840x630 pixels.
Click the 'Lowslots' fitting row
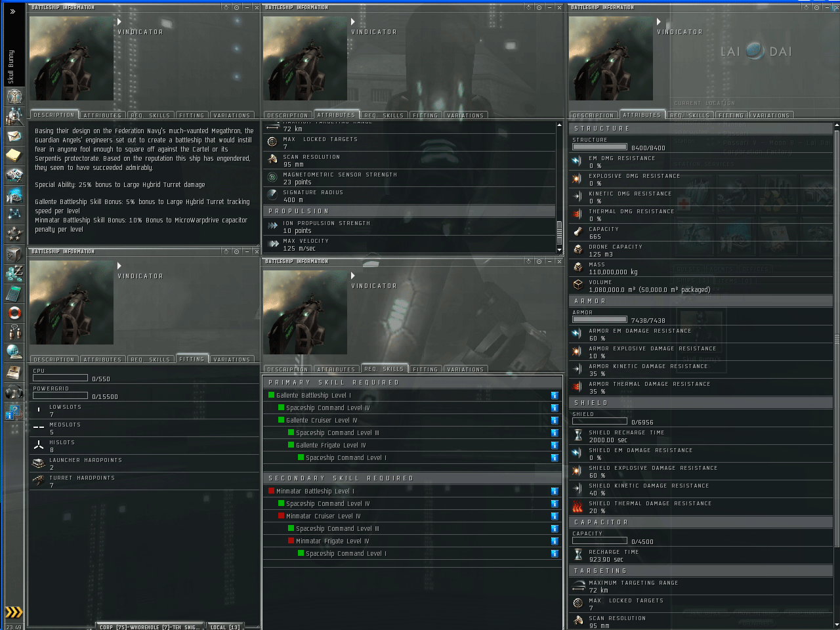(144, 411)
